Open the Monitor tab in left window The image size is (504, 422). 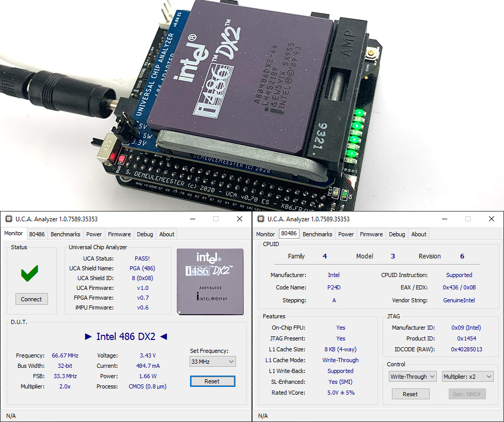[13, 234]
